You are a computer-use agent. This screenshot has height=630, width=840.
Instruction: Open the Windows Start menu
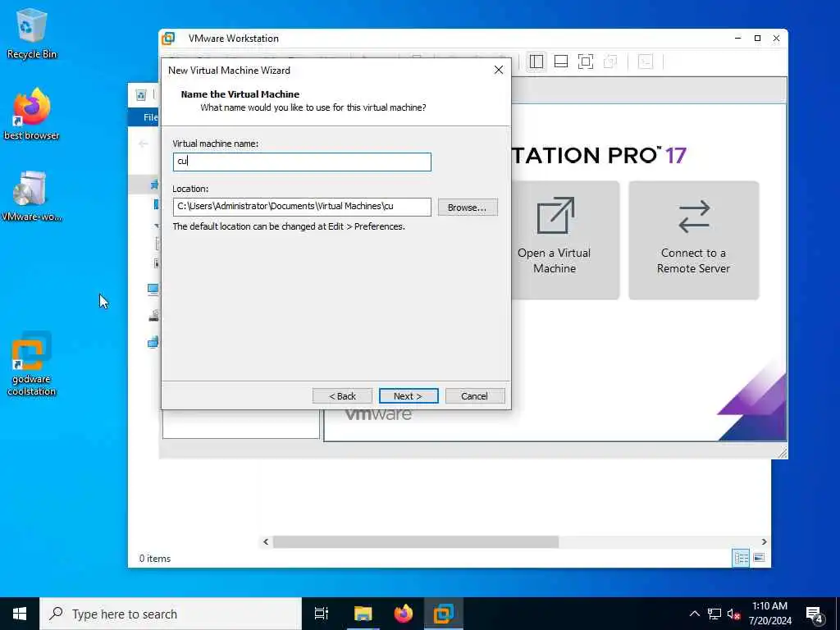click(20, 614)
